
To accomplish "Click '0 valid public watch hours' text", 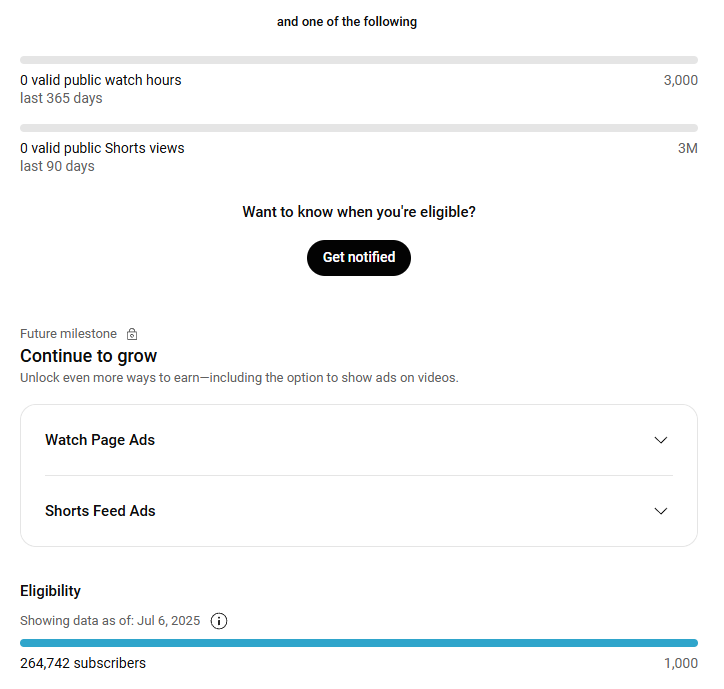I will point(101,80).
